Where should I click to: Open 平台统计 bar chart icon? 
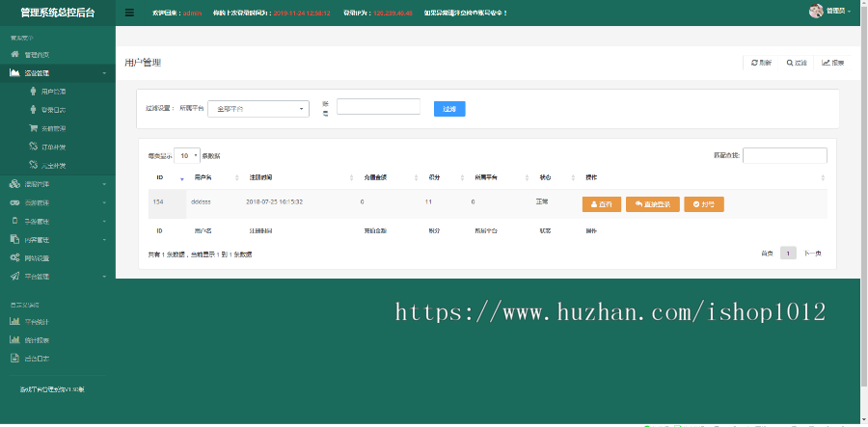point(14,321)
